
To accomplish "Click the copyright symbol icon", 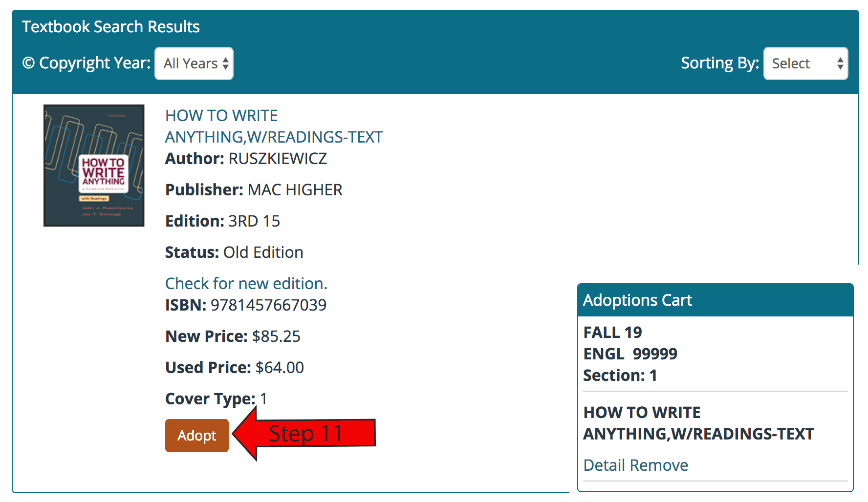I will (29, 63).
